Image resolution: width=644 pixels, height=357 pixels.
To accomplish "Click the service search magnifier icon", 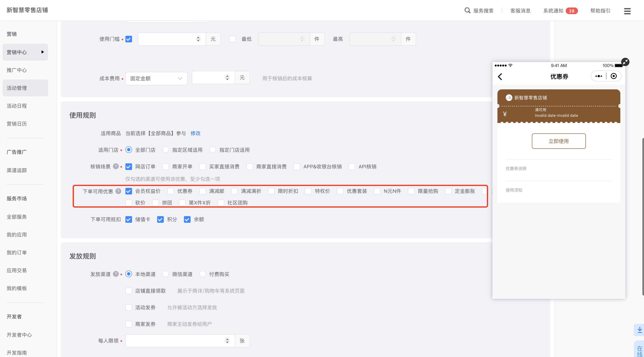I will tap(467, 11).
